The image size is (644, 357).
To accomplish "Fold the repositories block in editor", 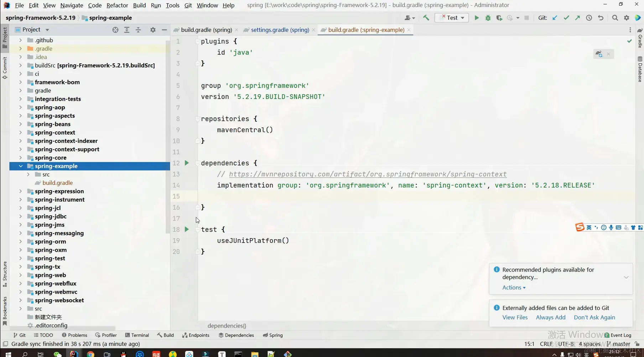I will (x=197, y=119).
